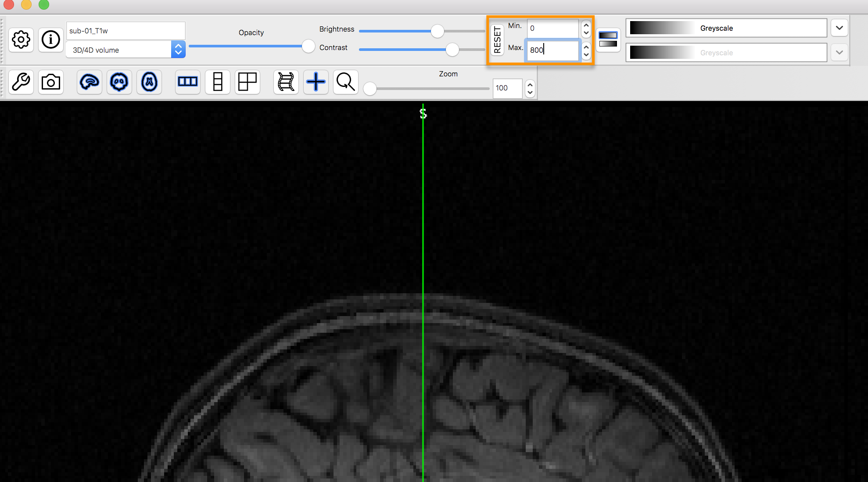The width and height of the screenshot is (868, 482).
Task: Open the Greyscale colour map dropdown
Action: coord(839,28)
